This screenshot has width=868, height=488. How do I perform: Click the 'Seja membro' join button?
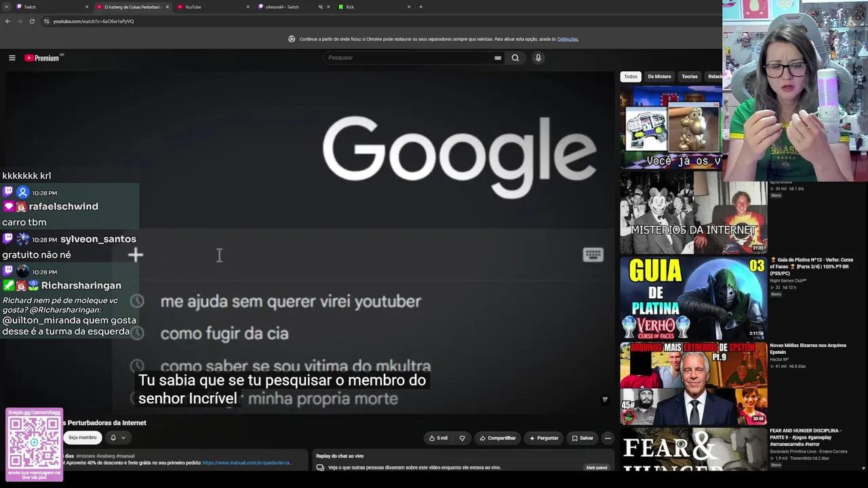[x=83, y=438]
